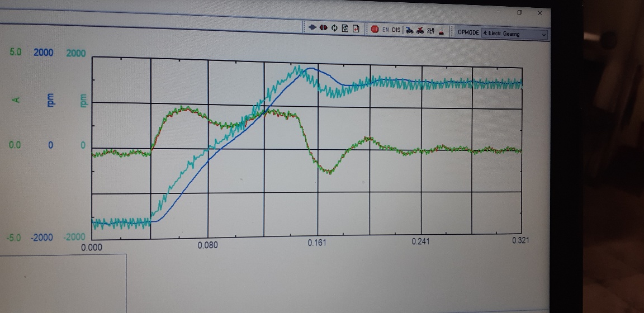Screen dimensions: 644x313
Task: Click the blue 2000 rpm axis label
Action: point(43,53)
